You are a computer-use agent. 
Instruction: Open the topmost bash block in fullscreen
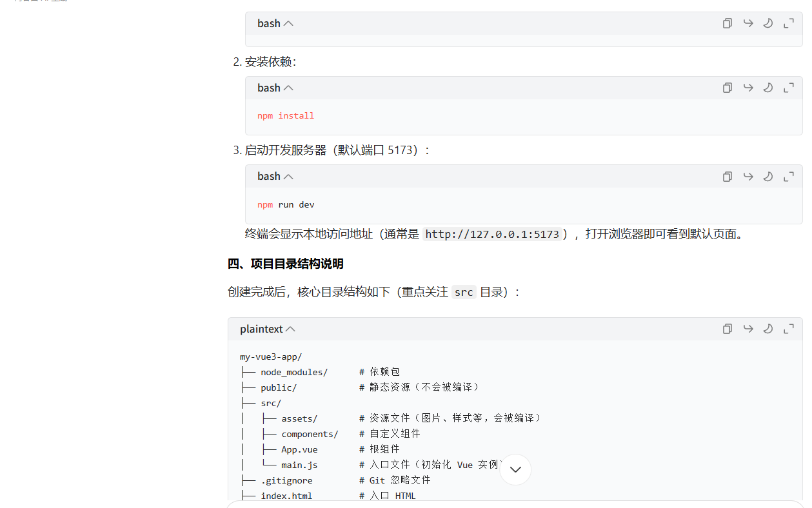point(789,23)
